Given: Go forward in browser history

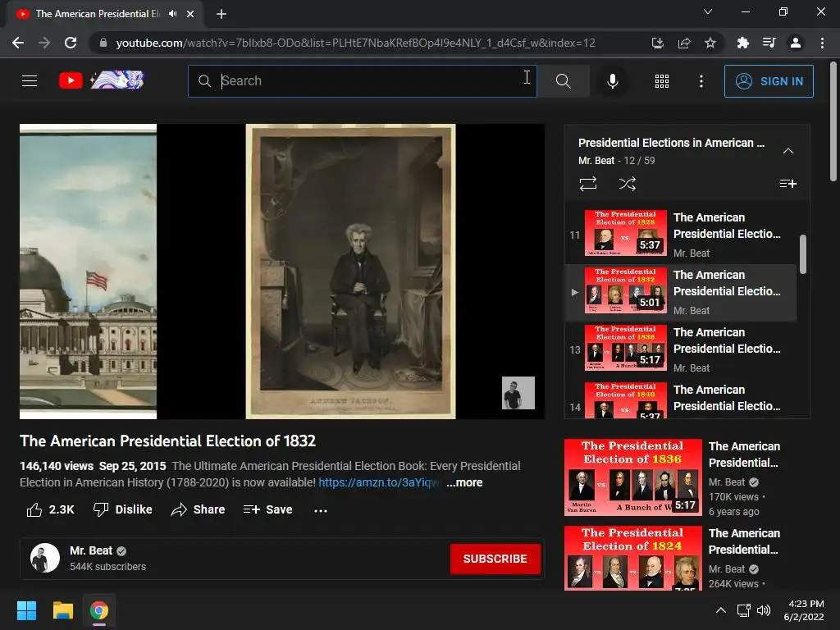Looking at the screenshot, I should coord(44,43).
